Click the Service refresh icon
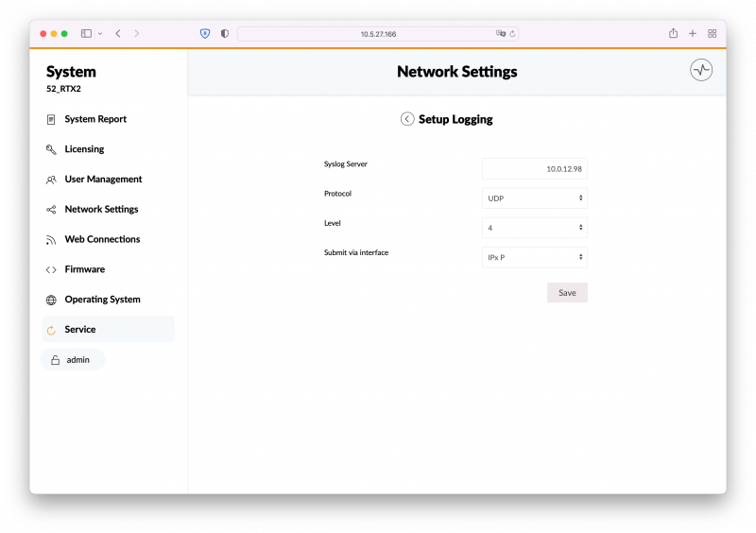The image size is (756, 533). (51, 330)
